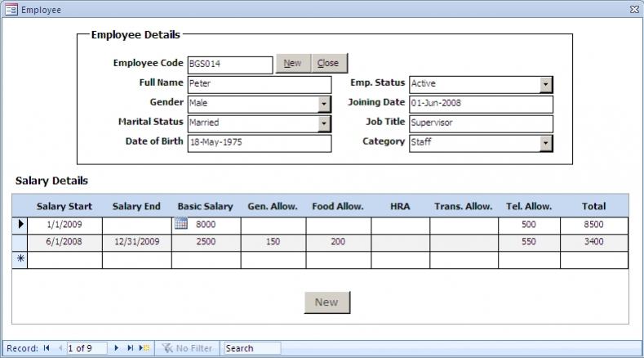Close the Employee form window
Viewport: 644px width, 358px height.
tap(634, 10)
